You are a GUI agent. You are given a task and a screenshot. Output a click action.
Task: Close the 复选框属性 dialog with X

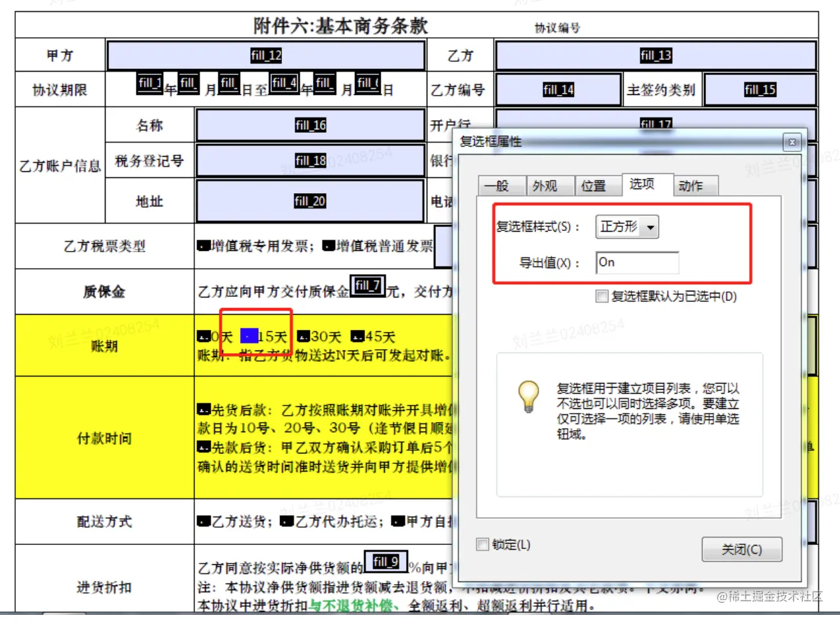792,141
